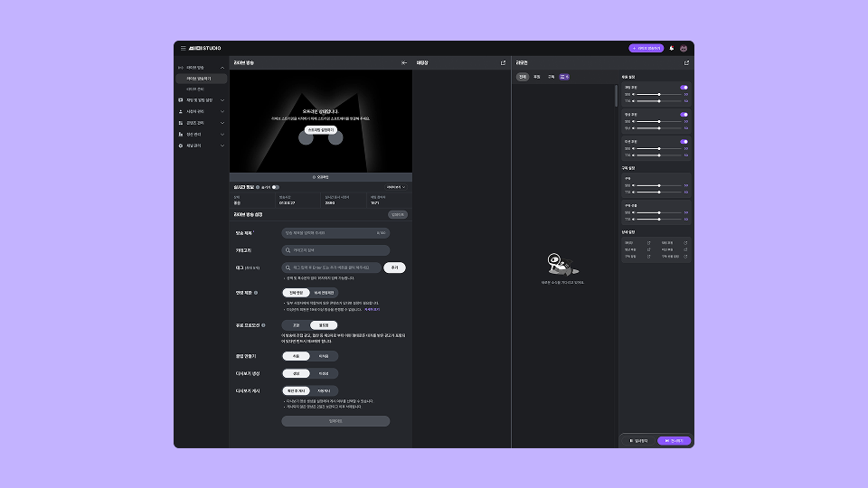The image size is (868, 488).
Task: Select the purple badge tab in the remote panel
Action: coord(564,77)
